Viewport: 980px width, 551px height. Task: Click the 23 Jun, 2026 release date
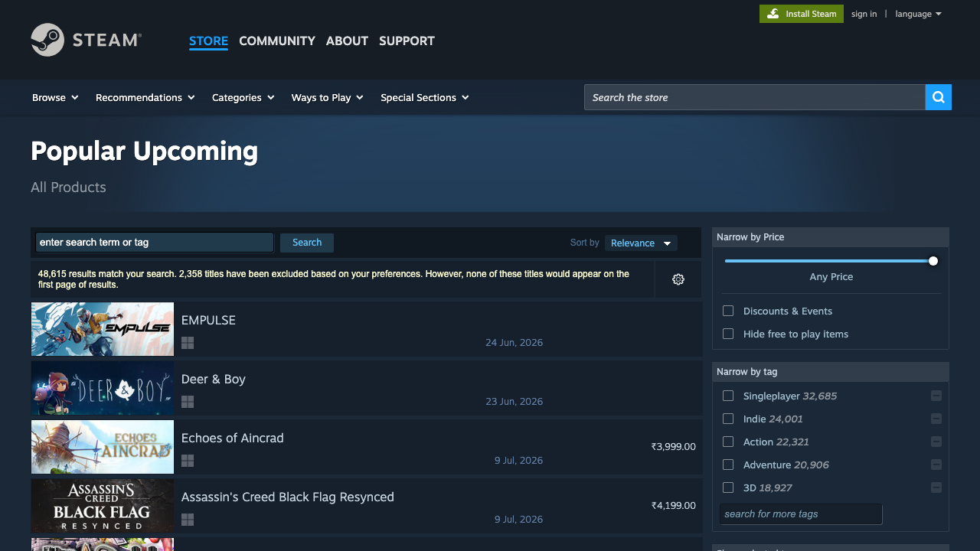[514, 402]
